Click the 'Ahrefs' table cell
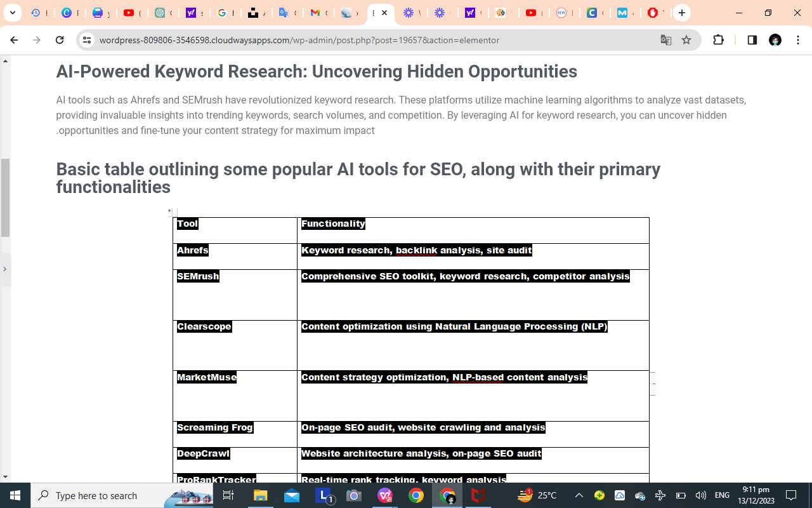Screen dimensions: 812x508 pos(235,256)
